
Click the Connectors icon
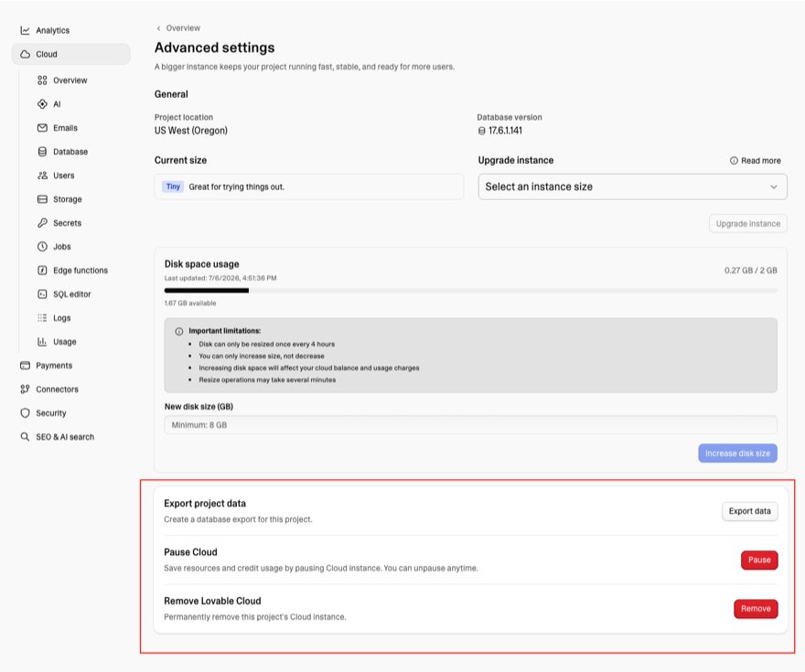[25, 389]
